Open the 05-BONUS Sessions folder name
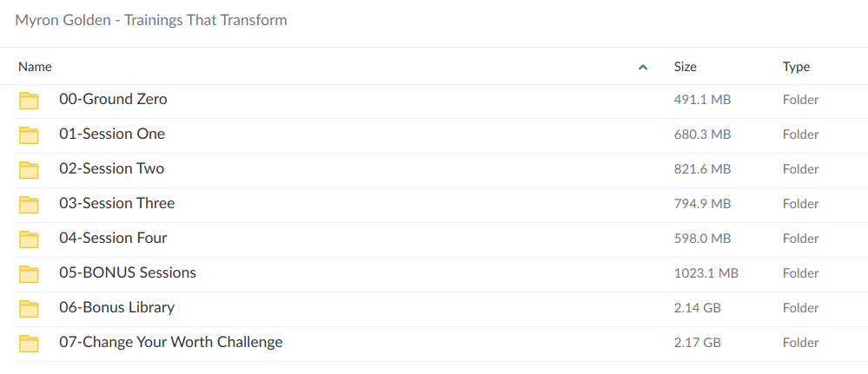Image resolution: width=868 pixels, height=374 pixels. click(x=128, y=273)
